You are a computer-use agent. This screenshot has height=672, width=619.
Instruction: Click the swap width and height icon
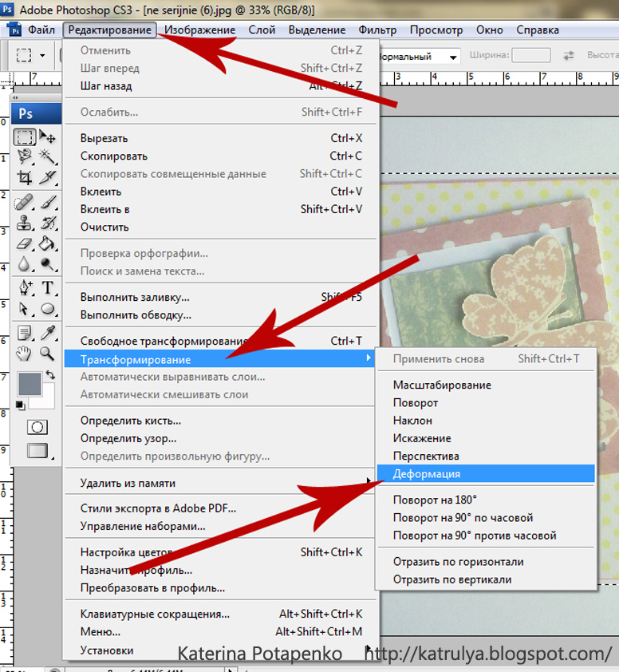click(x=569, y=55)
